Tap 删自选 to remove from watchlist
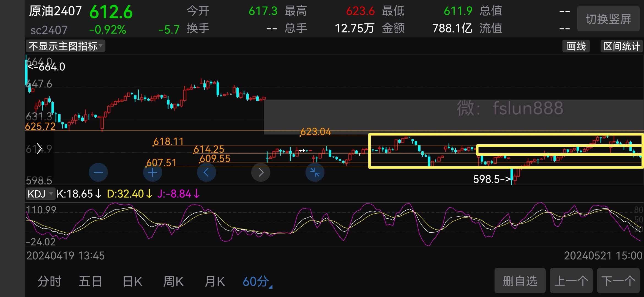 pyautogui.click(x=520, y=281)
